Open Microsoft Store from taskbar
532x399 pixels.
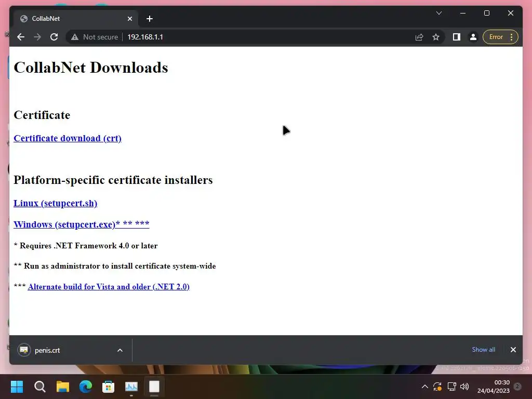(x=108, y=387)
